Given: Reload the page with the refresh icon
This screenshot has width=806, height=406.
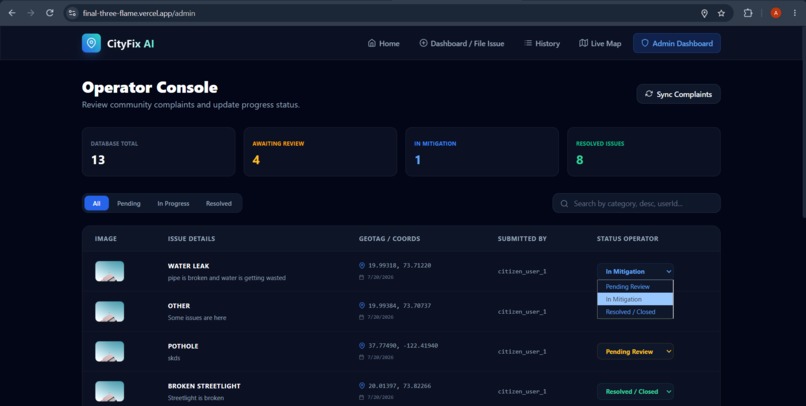Looking at the screenshot, I should click(49, 13).
